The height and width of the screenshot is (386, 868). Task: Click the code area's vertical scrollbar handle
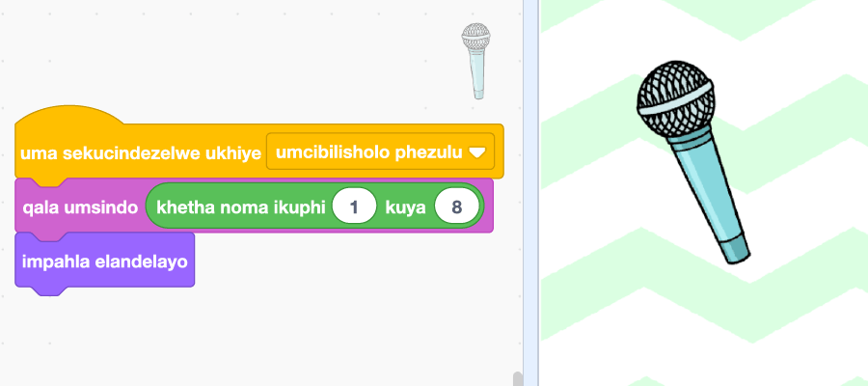(518, 379)
